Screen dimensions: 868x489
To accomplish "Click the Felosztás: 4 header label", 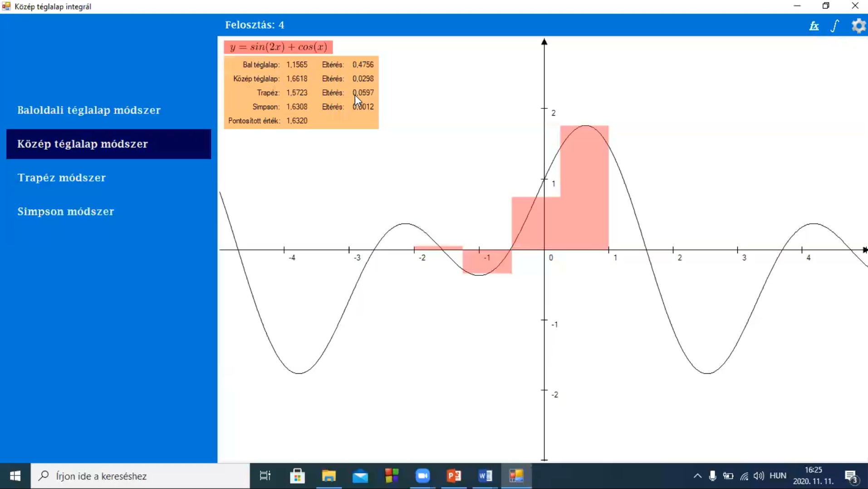I will pos(255,25).
